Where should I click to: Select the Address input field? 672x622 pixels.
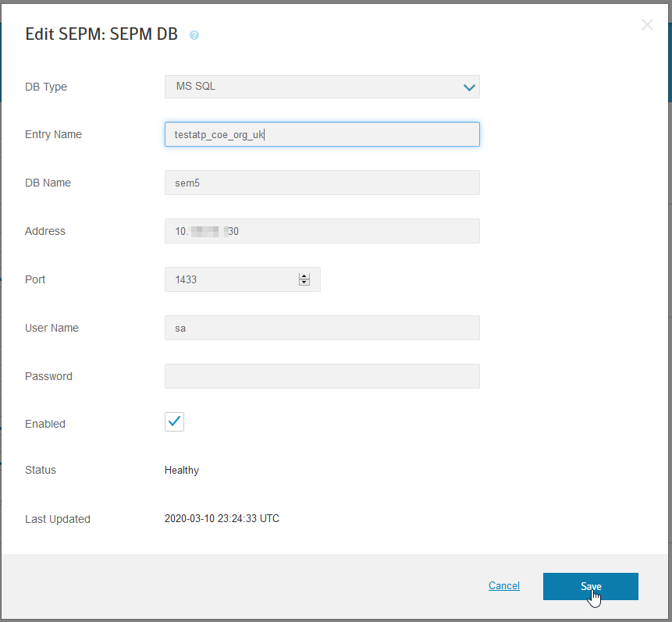[322, 231]
